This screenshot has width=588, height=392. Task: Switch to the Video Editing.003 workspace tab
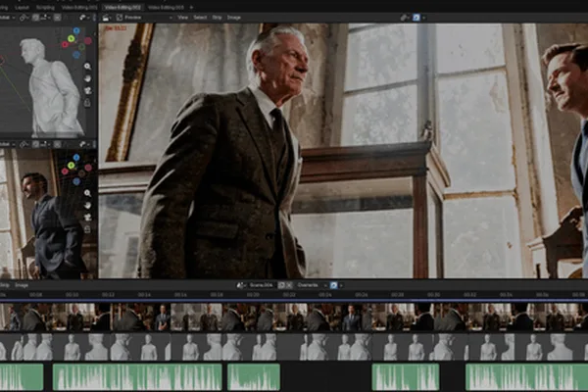pyautogui.click(x=166, y=7)
